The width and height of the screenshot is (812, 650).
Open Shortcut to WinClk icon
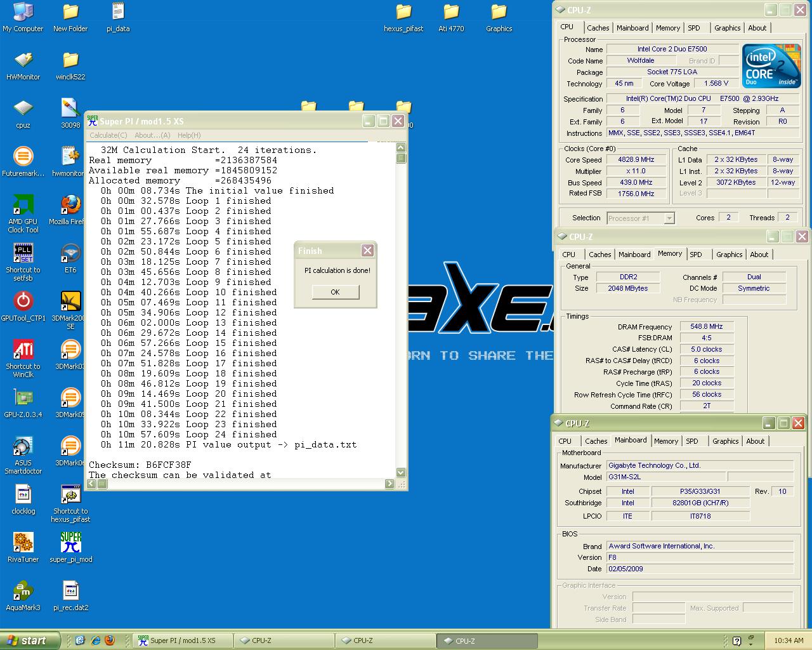tap(23, 359)
